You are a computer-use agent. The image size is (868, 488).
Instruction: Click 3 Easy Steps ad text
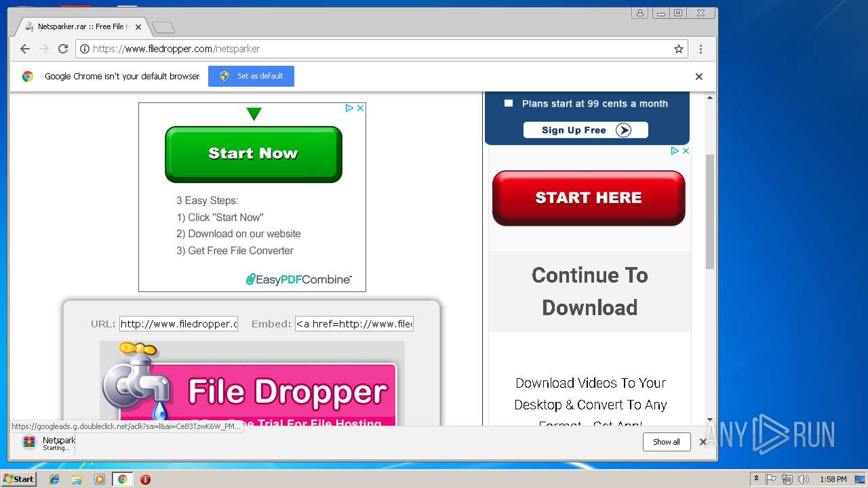tap(208, 201)
